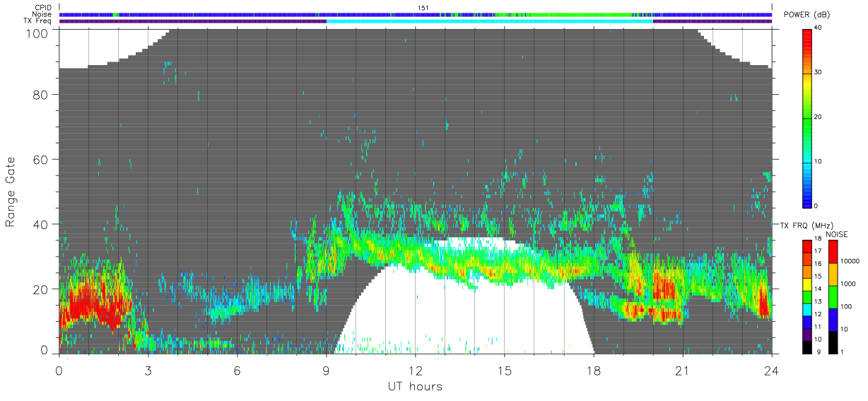Click the 1000 label on the NOISE scale

coord(848,284)
